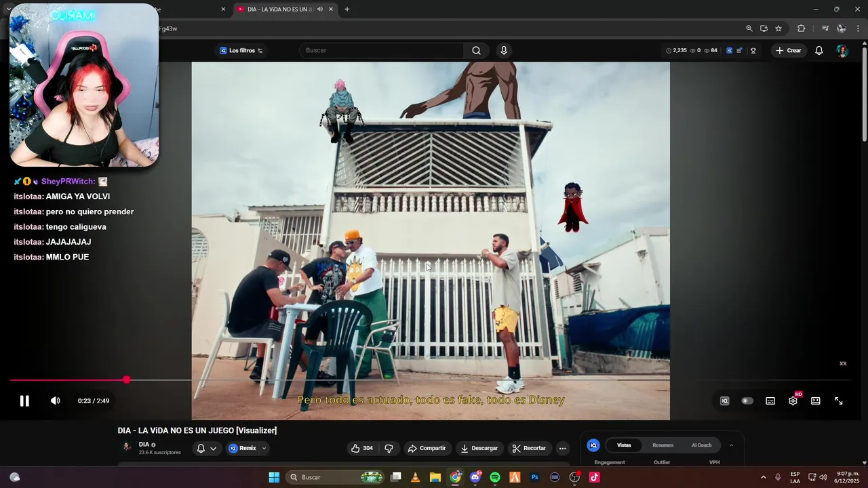
Task: Open Photoshop from the taskbar
Action: 535,477
